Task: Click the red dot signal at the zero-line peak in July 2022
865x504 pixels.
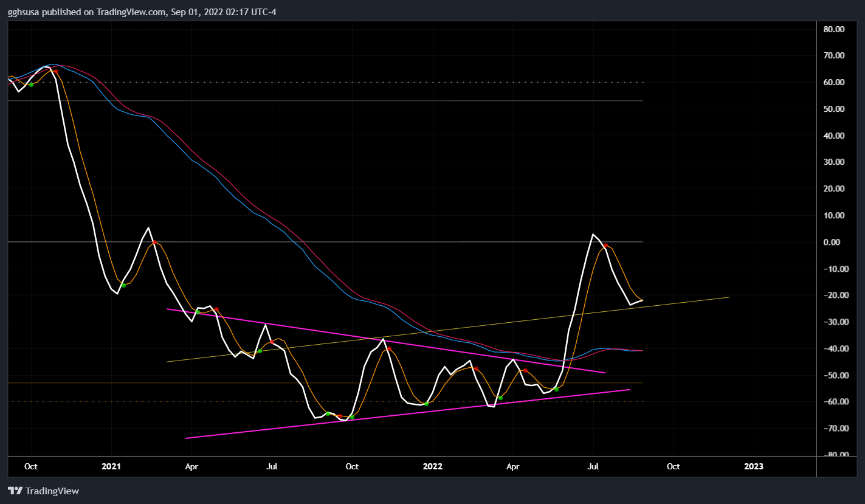Action: click(x=605, y=245)
